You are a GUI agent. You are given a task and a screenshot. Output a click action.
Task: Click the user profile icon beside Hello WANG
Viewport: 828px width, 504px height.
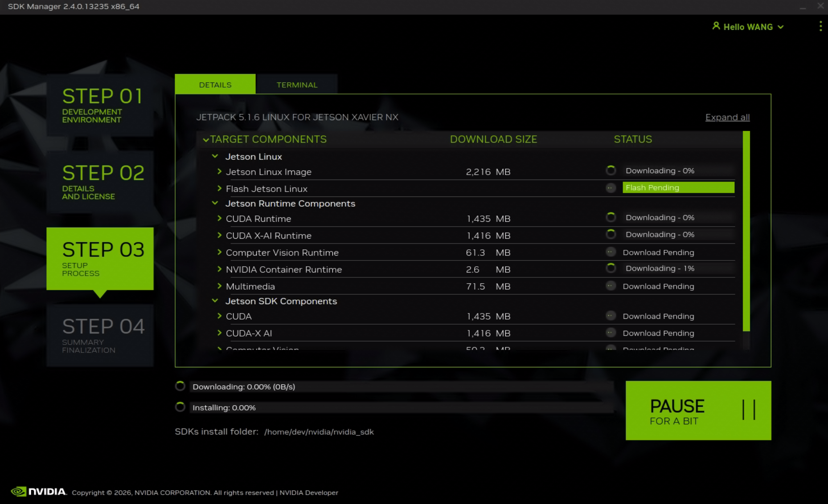[x=716, y=26]
